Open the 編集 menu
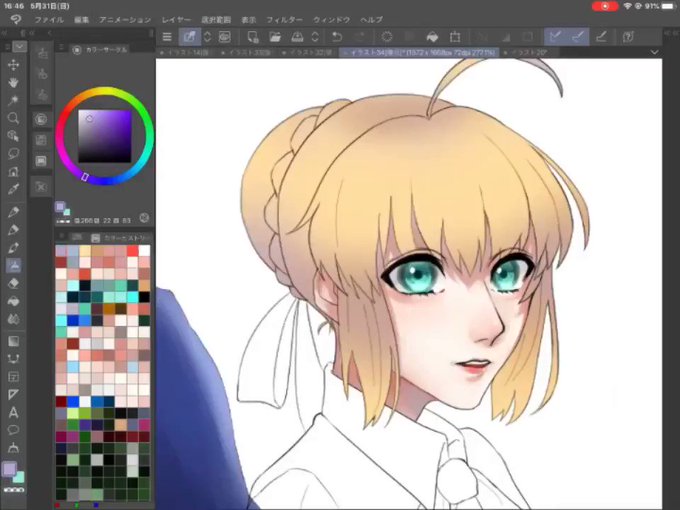This screenshot has width=680, height=510. 81,20
